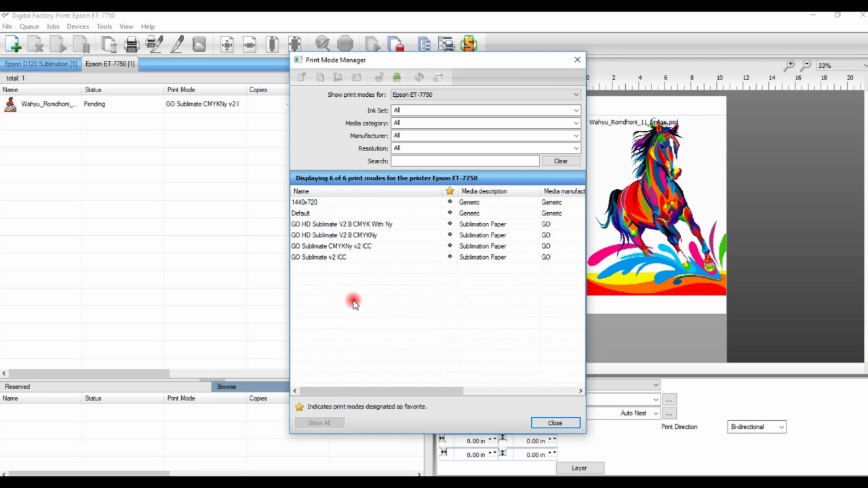This screenshot has height=488, width=868.
Task: Open the Devices menu
Action: 78,26
